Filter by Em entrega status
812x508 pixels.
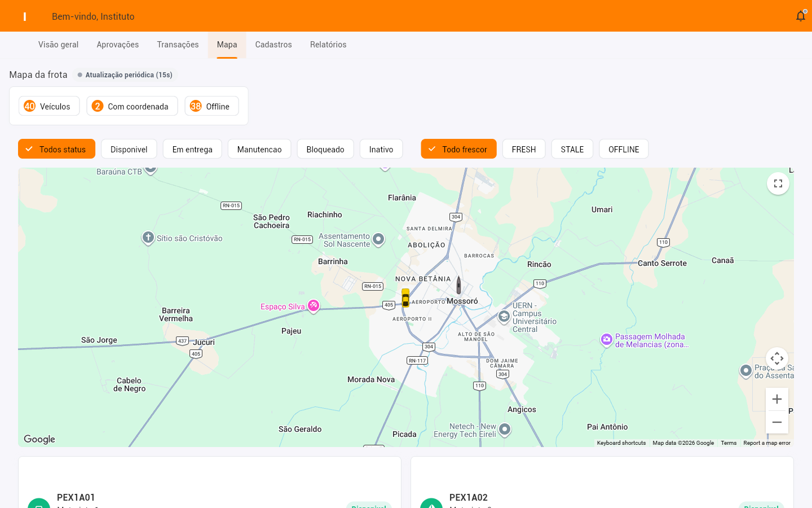[x=192, y=149]
